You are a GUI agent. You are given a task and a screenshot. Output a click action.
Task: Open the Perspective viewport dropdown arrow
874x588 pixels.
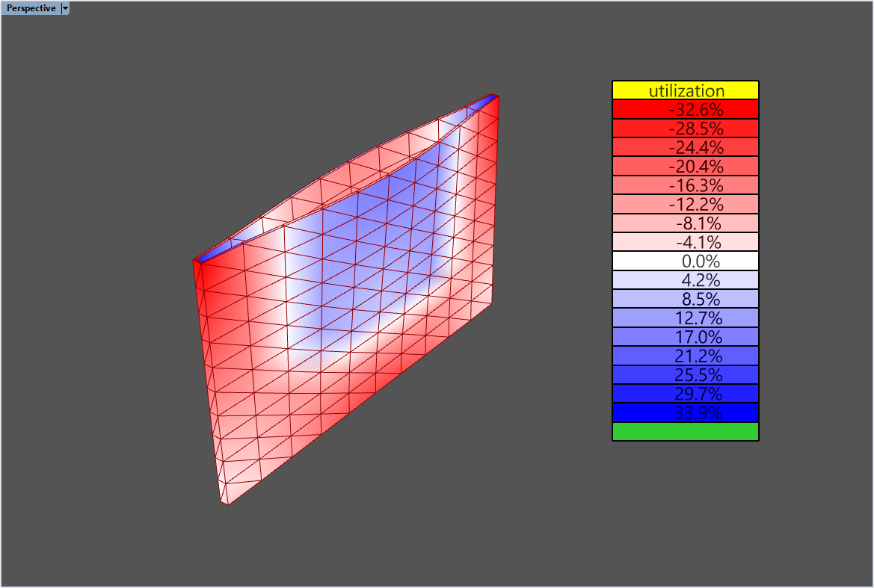point(65,8)
